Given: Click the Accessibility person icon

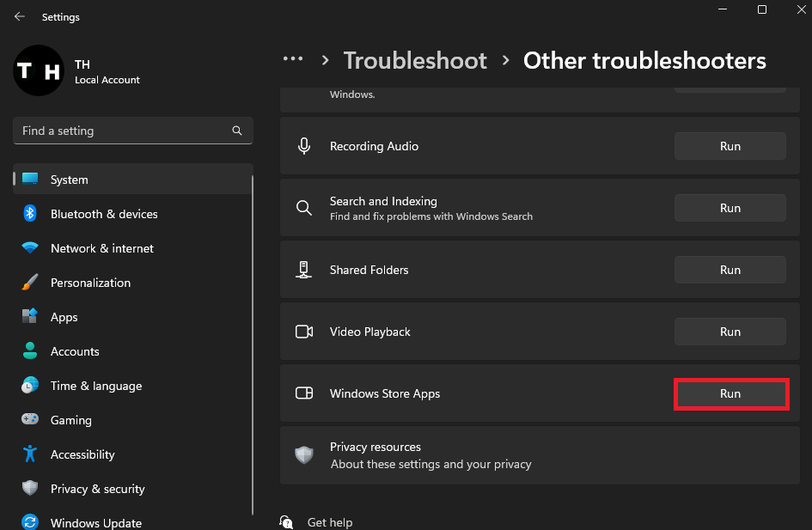Looking at the screenshot, I should pos(30,454).
